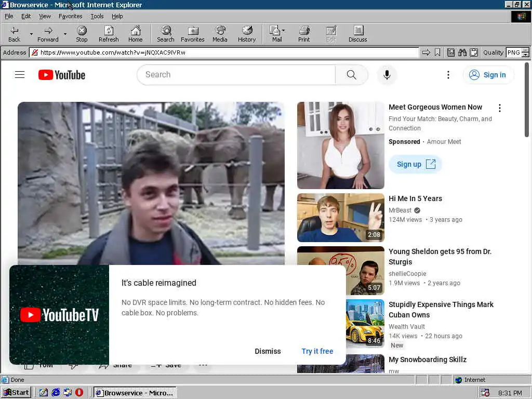Click the shellieCoopie channel name

[407, 273]
